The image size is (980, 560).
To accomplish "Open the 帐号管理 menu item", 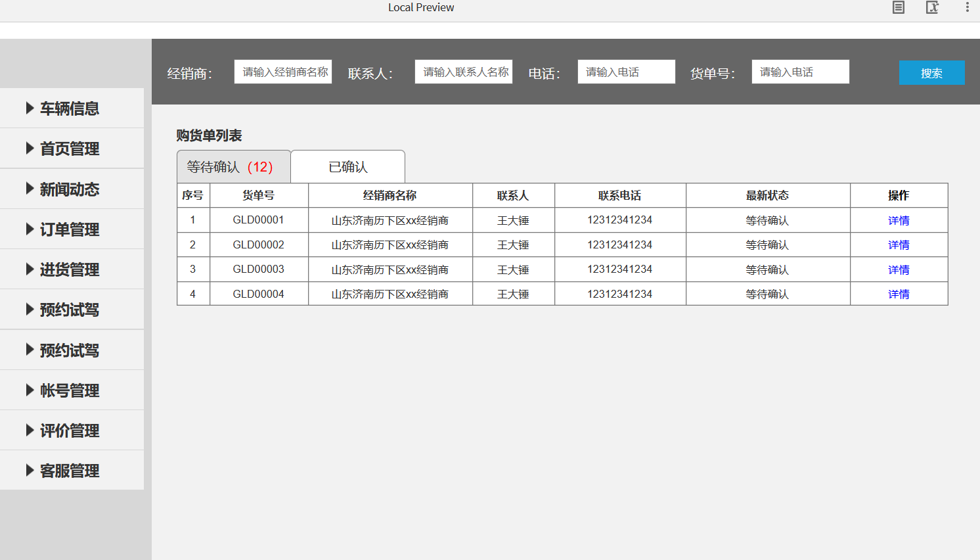I will (72, 390).
